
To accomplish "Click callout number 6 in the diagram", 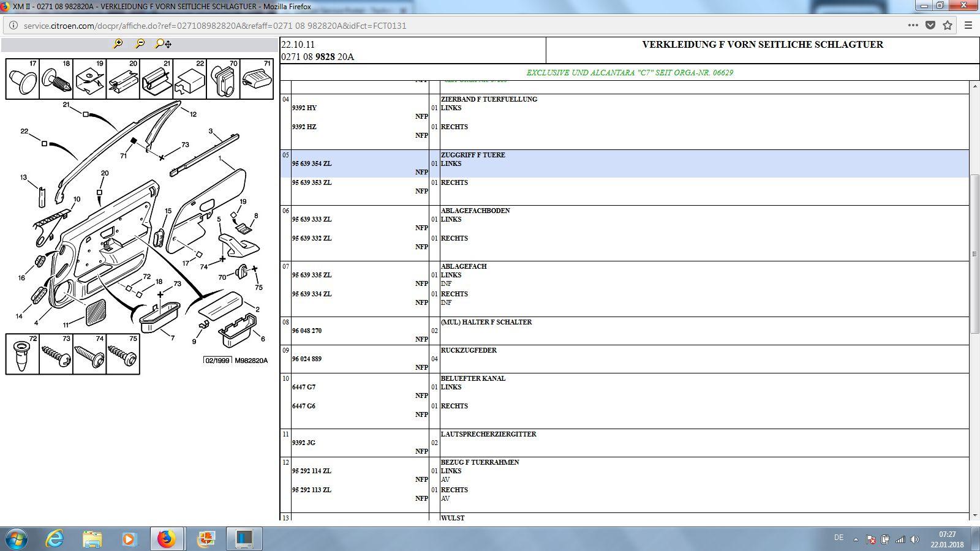I will 263,339.
